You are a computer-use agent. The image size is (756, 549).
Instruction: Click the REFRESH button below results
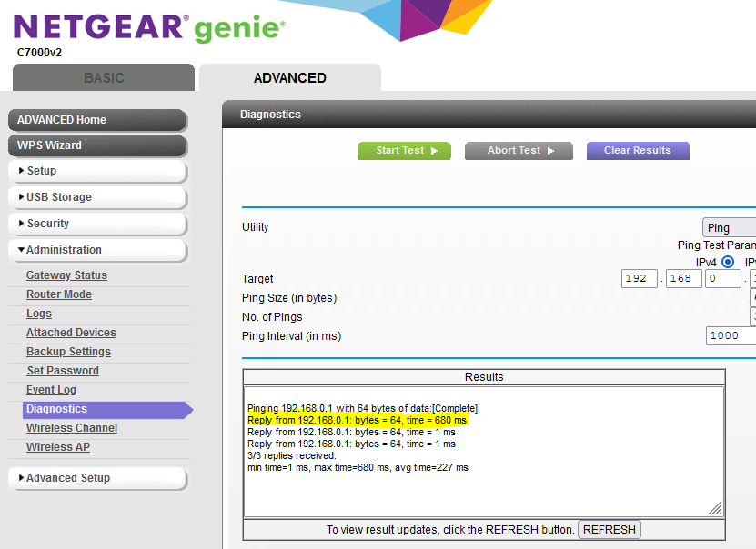click(610, 530)
